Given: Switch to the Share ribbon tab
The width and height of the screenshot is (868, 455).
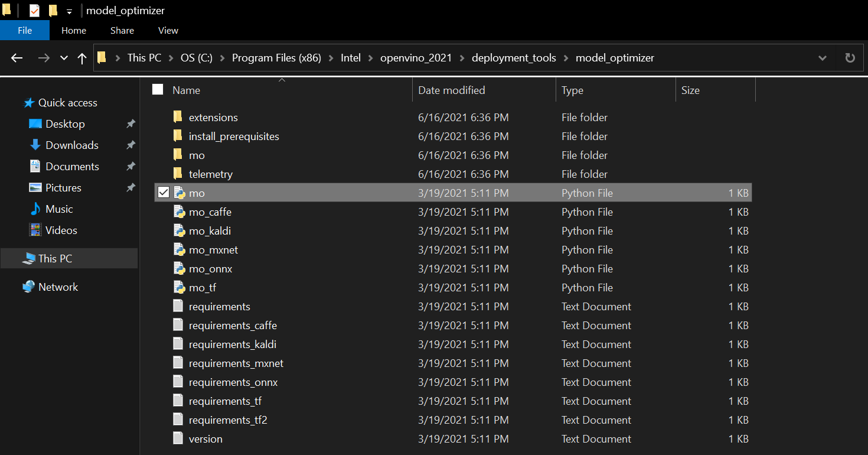Looking at the screenshot, I should click(x=122, y=31).
